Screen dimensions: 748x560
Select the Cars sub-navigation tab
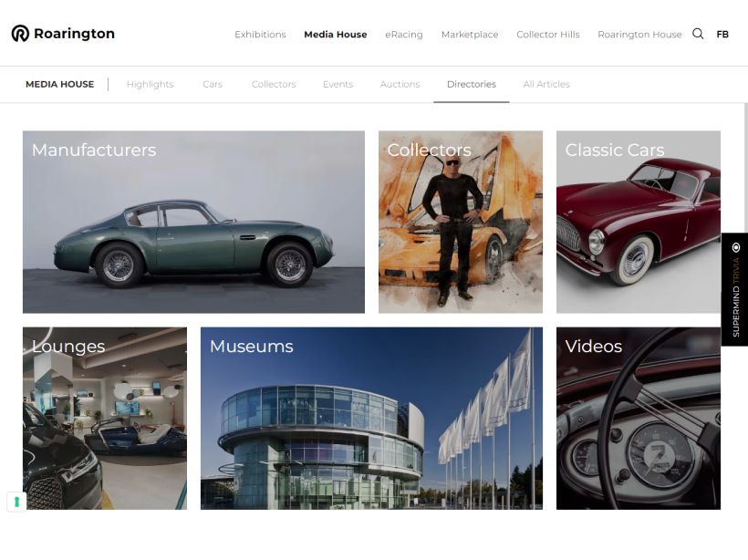(x=213, y=84)
